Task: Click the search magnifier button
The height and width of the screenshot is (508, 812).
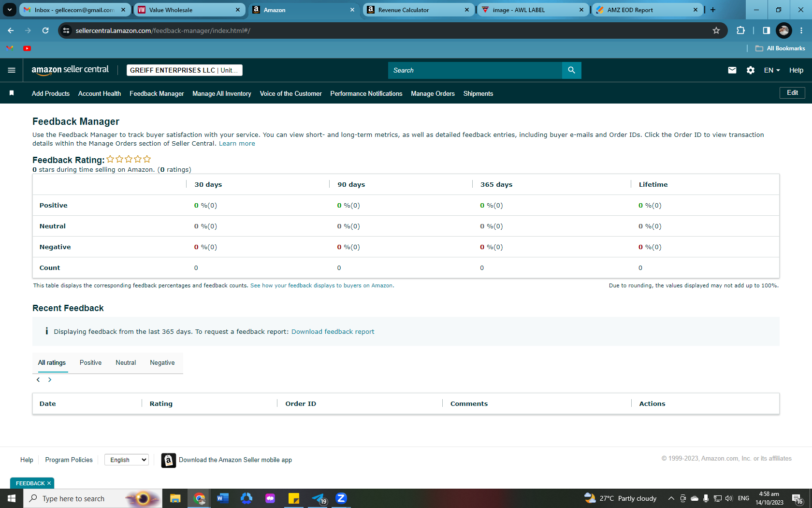Action: (571, 70)
